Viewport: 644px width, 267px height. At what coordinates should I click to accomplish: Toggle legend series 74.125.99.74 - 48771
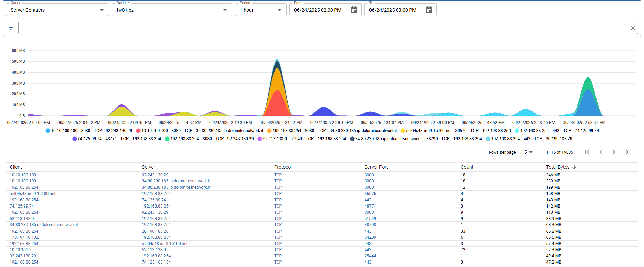[117, 139]
